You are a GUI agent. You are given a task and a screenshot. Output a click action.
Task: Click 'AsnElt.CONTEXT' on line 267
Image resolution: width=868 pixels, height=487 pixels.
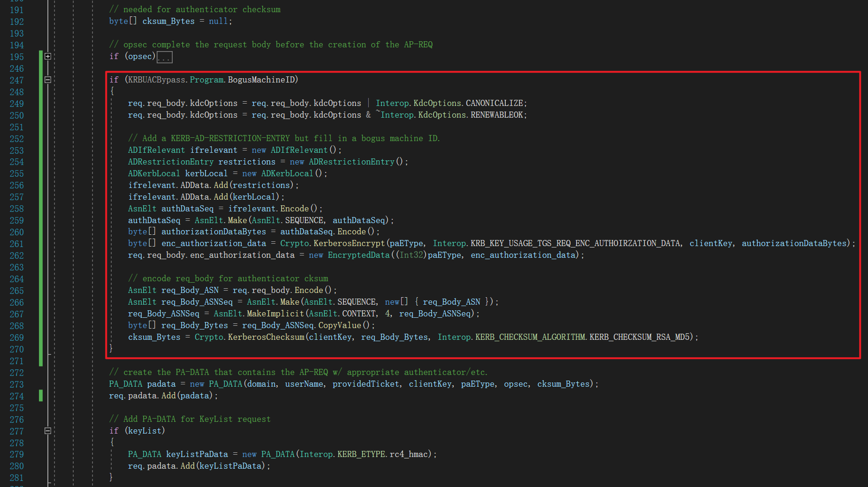[x=343, y=314]
